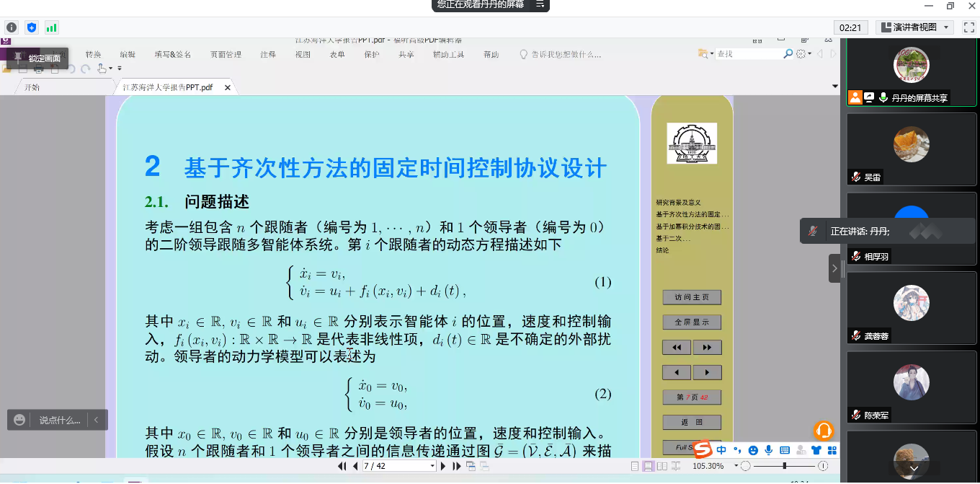This screenshot has width=980, height=484.
Task: Toggle Sogou input Chinese/English mode 中
Action: tap(721, 450)
